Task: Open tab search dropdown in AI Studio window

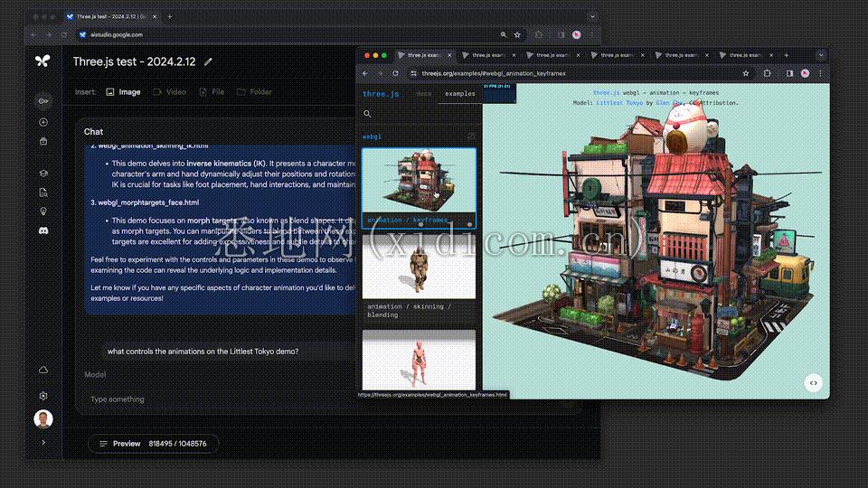Action: (591, 16)
